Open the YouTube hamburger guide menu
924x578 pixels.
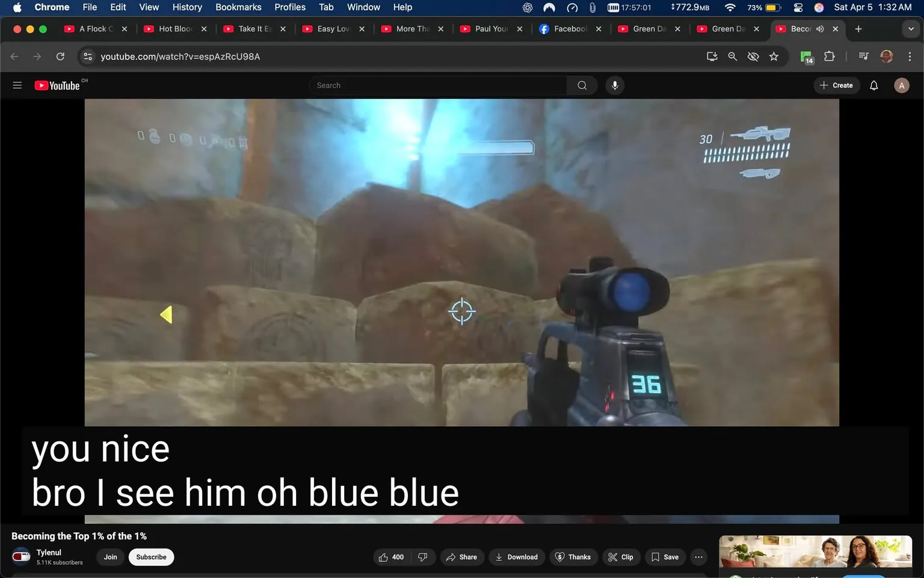click(17, 85)
